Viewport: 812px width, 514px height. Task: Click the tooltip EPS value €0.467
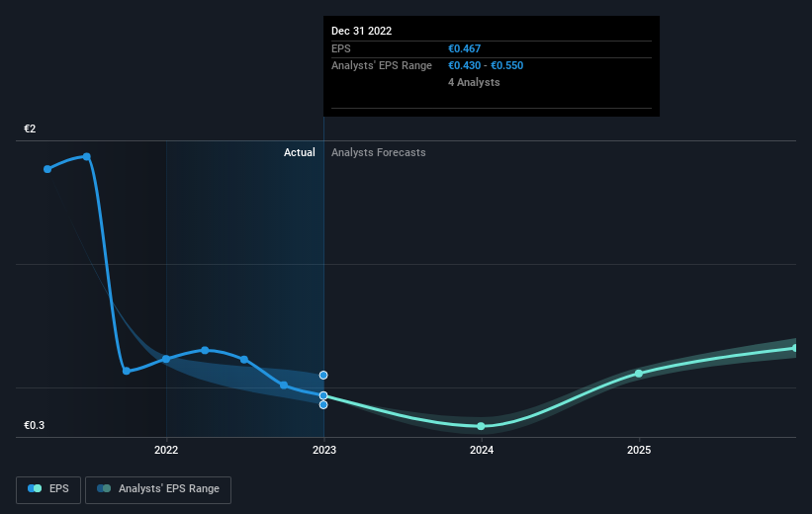(x=465, y=48)
